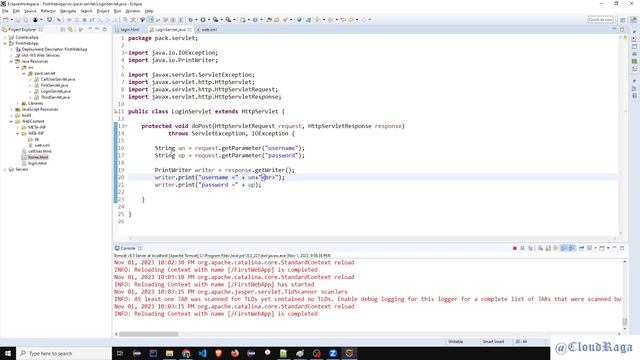
Task: Select LoginServlet.java in Project Explorer
Action: [56, 91]
